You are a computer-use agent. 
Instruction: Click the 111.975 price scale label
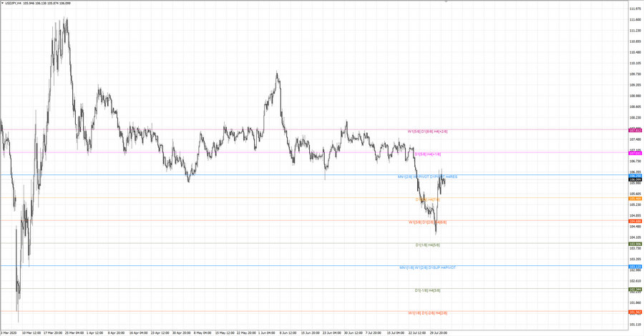point(635,9)
